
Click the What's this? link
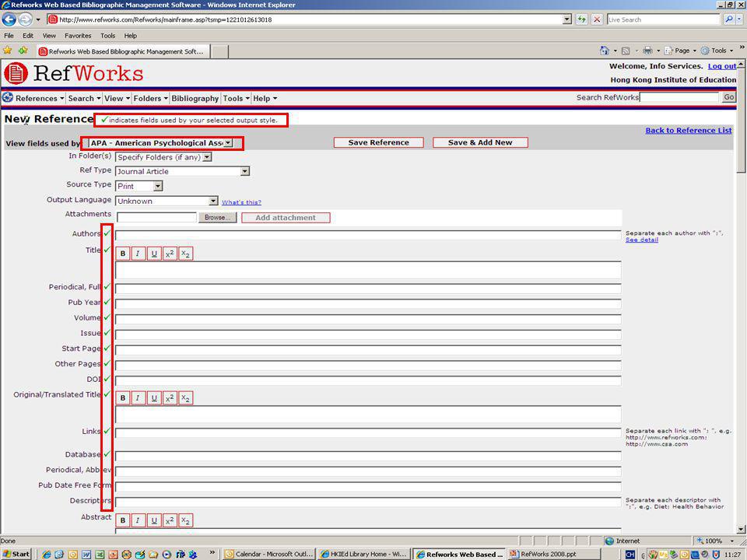(241, 202)
